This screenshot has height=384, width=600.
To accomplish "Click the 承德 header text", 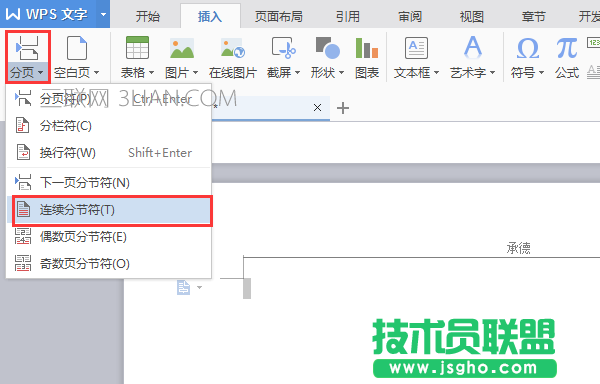I will 518,248.
